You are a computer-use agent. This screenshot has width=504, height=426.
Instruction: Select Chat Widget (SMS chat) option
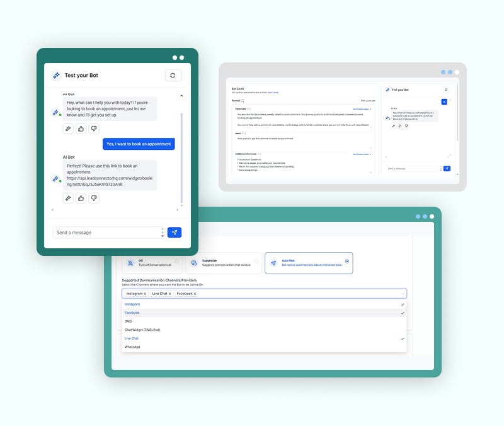click(x=143, y=330)
